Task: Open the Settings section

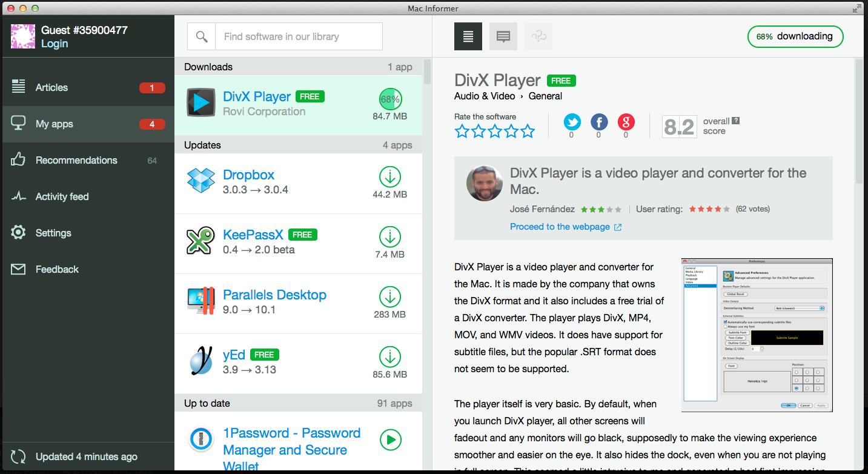Action: click(x=53, y=233)
